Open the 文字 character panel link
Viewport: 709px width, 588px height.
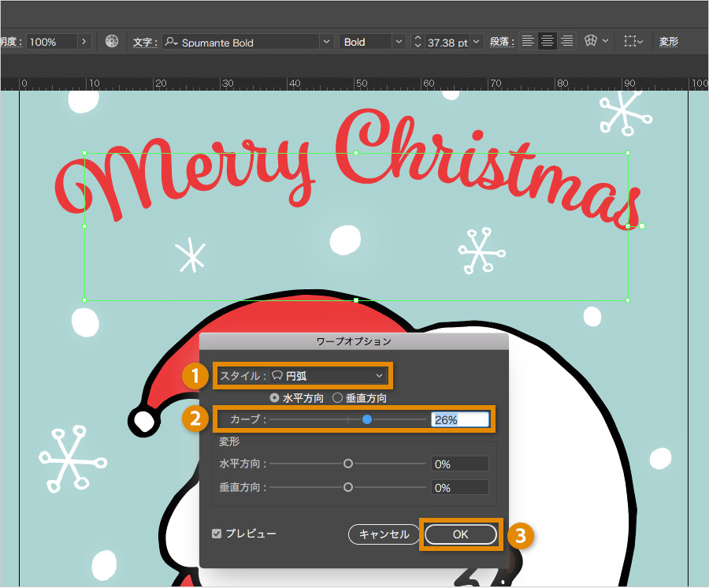[x=145, y=42]
